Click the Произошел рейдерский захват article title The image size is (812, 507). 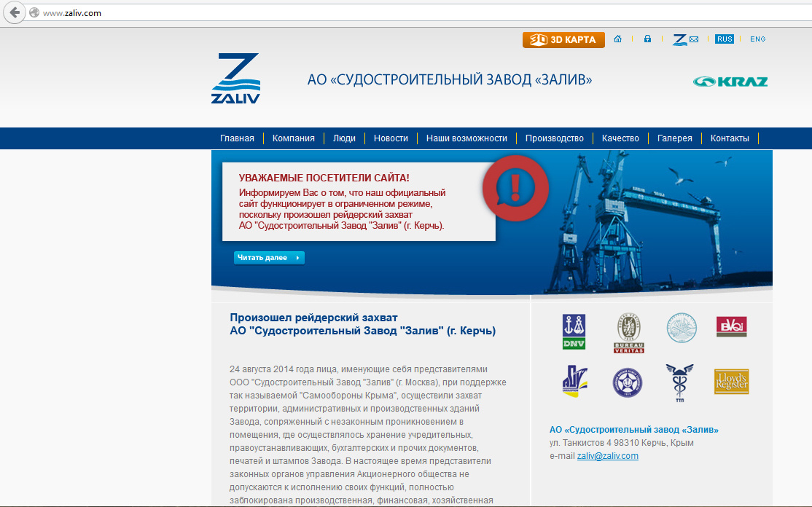(363, 324)
